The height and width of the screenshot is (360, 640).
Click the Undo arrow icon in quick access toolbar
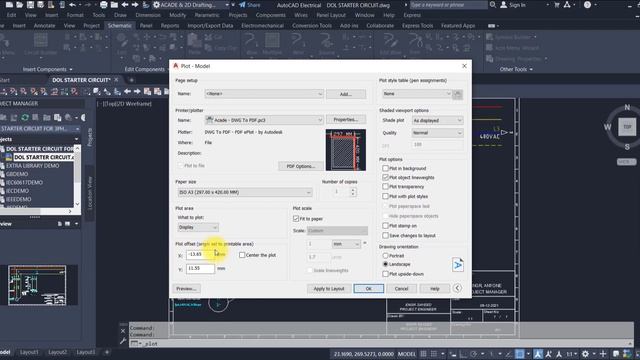pyautogui.click(x=73, y=5)
